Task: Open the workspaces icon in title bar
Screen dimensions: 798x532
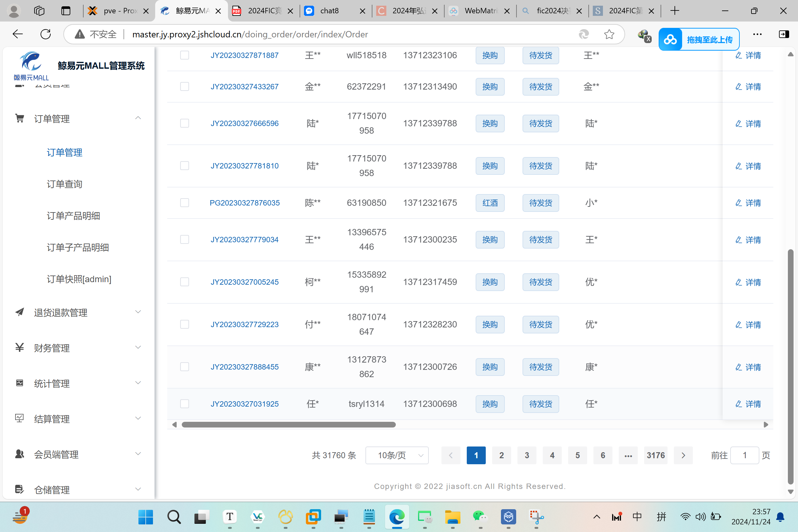Action: coord(39,11)
